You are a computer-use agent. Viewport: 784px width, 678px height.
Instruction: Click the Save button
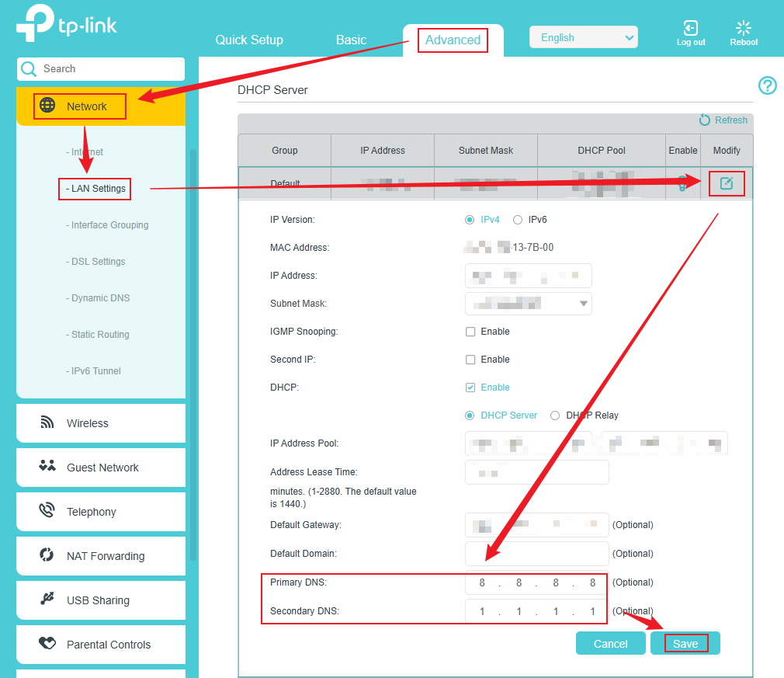[x=686, y=643]
